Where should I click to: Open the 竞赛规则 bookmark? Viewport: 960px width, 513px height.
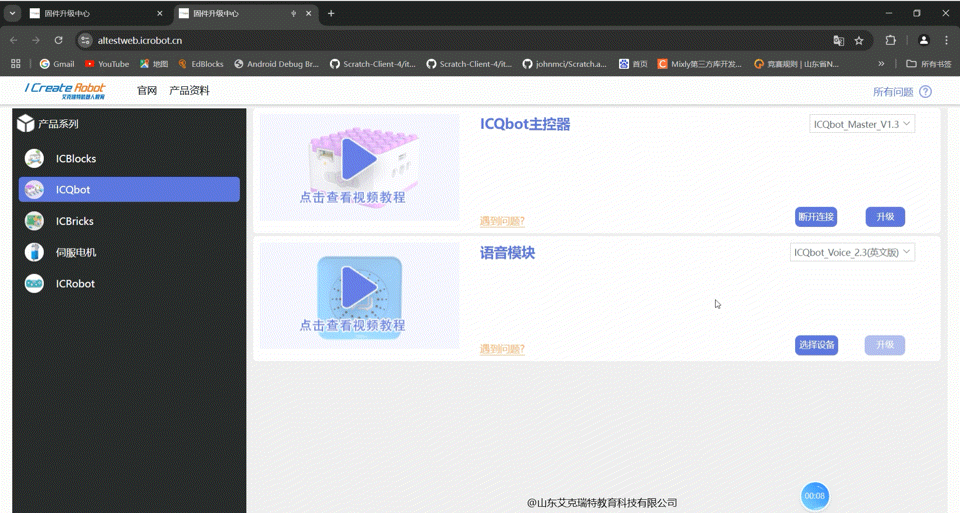click(797, 64)
